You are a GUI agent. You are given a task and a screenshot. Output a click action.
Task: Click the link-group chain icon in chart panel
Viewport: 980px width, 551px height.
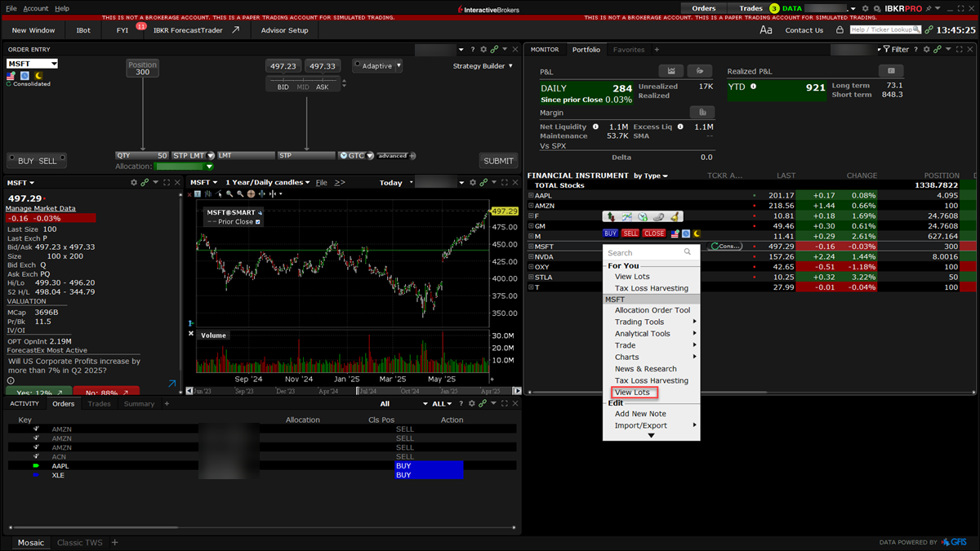[483, 183]
